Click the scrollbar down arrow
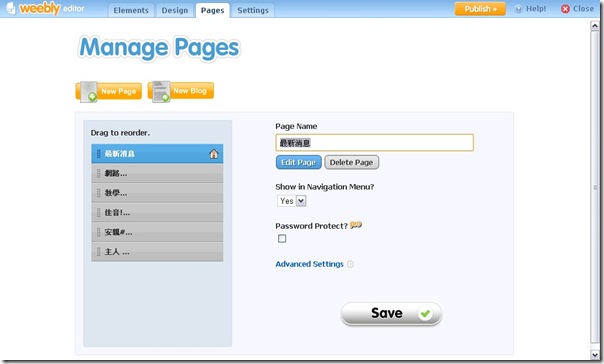This screenshot has height=364, width=604. pos(595,354)
